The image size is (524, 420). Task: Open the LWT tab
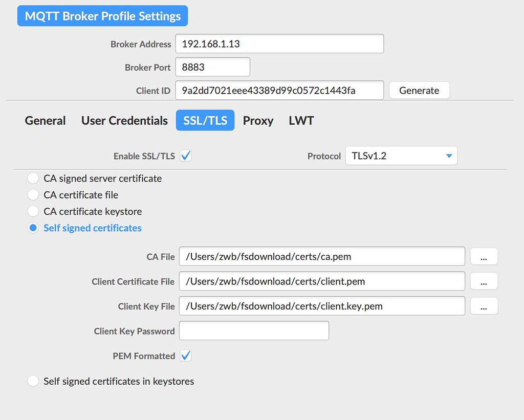click(x=301, y=121)
